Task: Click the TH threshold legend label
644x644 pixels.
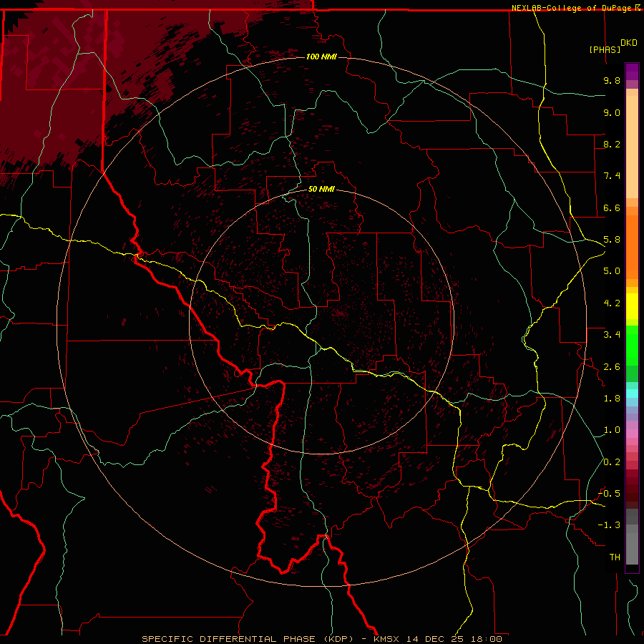Action: coord(615,557)
